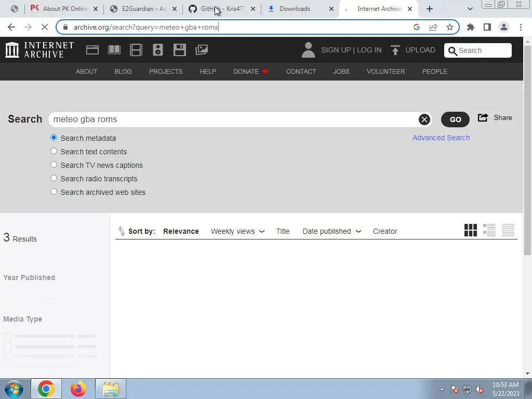Click the browser address bar

point(237,27)
